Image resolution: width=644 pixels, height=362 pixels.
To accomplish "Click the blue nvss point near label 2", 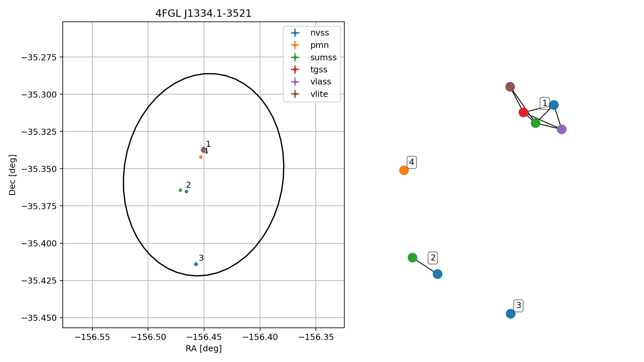I will (x=187, y=192).
